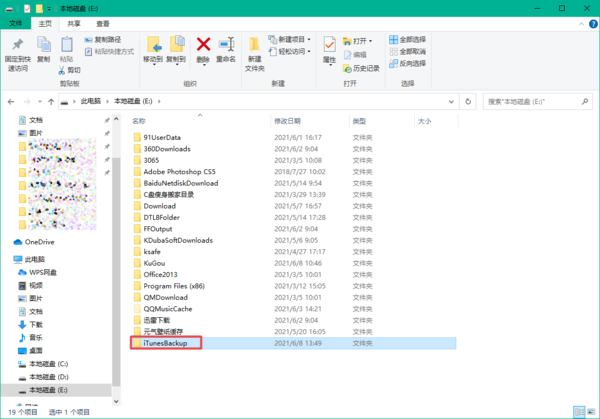Click Invert selection (反向选择)
Viewport: 600px width, 419px height.
[x=408, y=63]
